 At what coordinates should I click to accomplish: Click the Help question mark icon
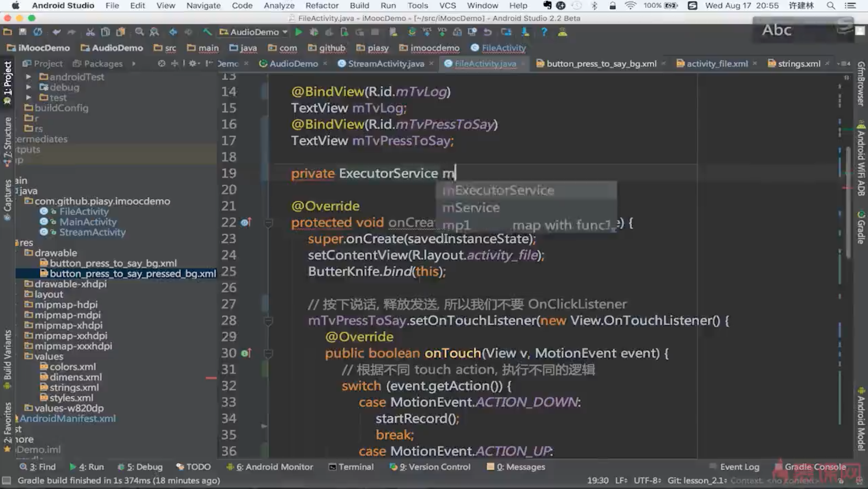pyautogui.click(x=544, y=32)
